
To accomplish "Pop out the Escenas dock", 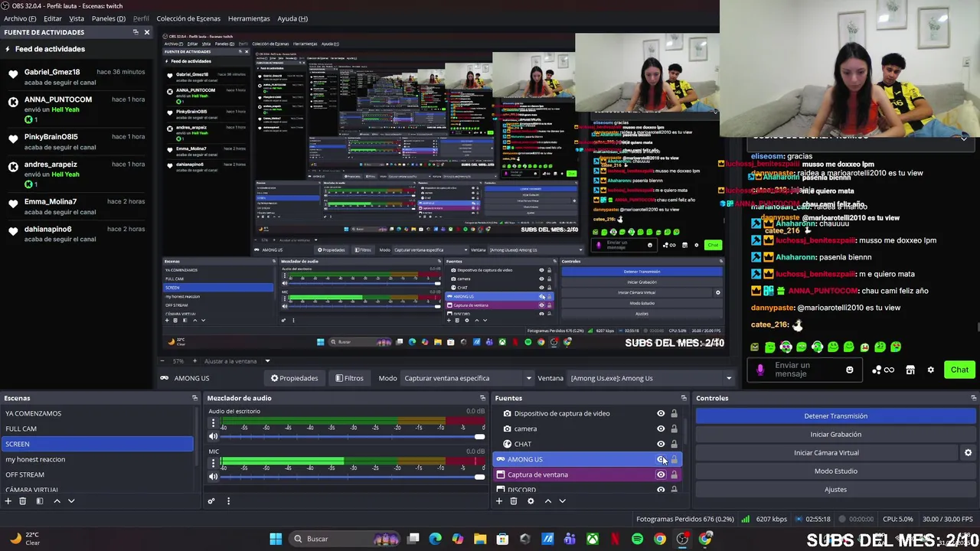I will (194, 398).
